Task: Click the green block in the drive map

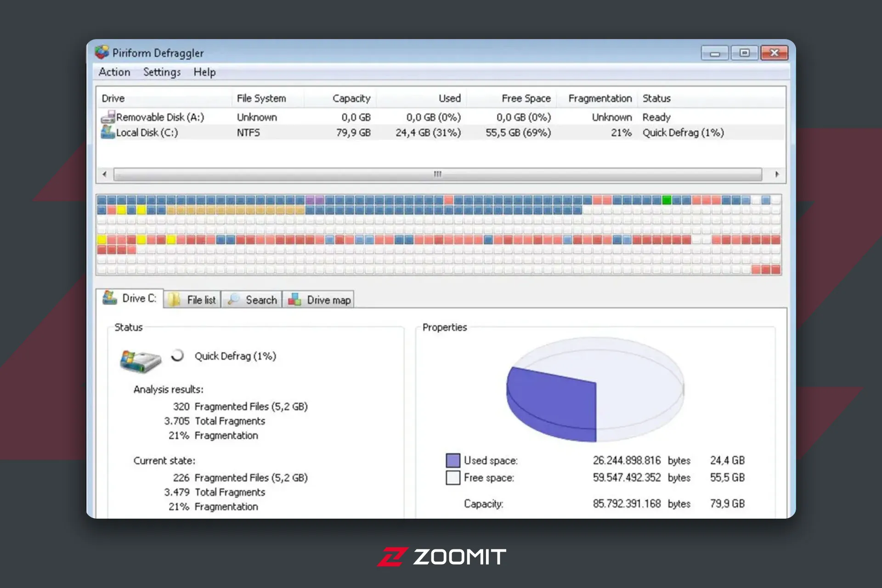Action: (x=667, y=200)
